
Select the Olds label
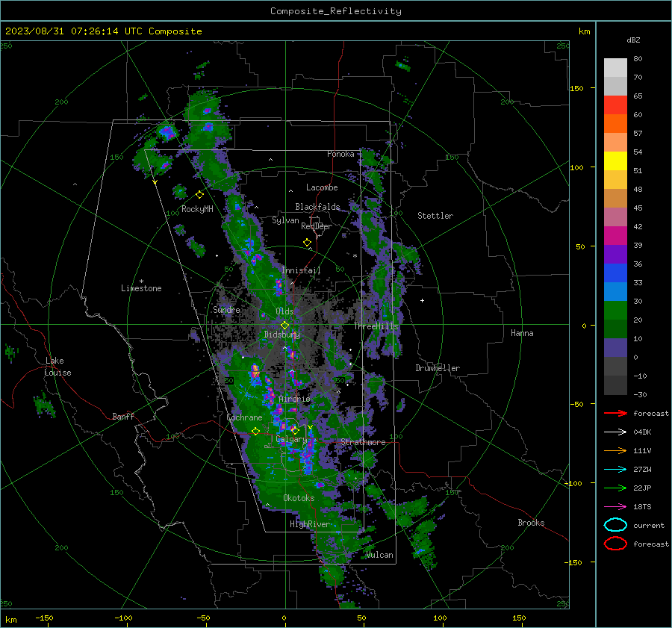click(x=284, y=311)
